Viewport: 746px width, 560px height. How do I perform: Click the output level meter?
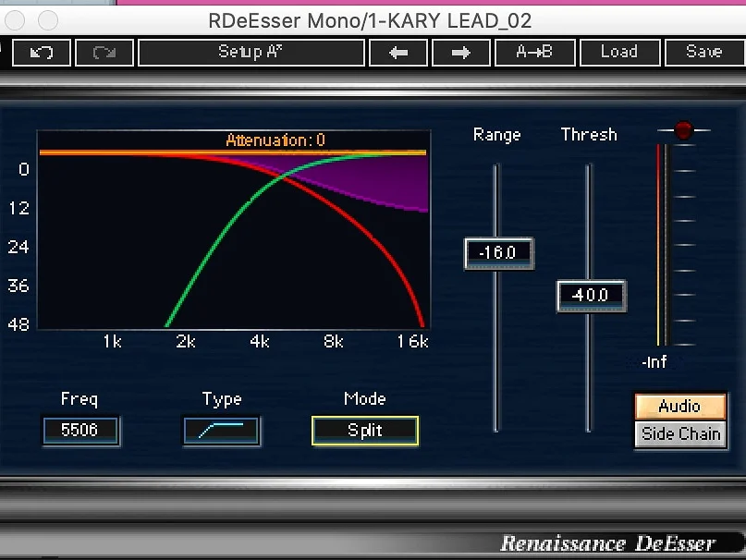tap(662, 245)
